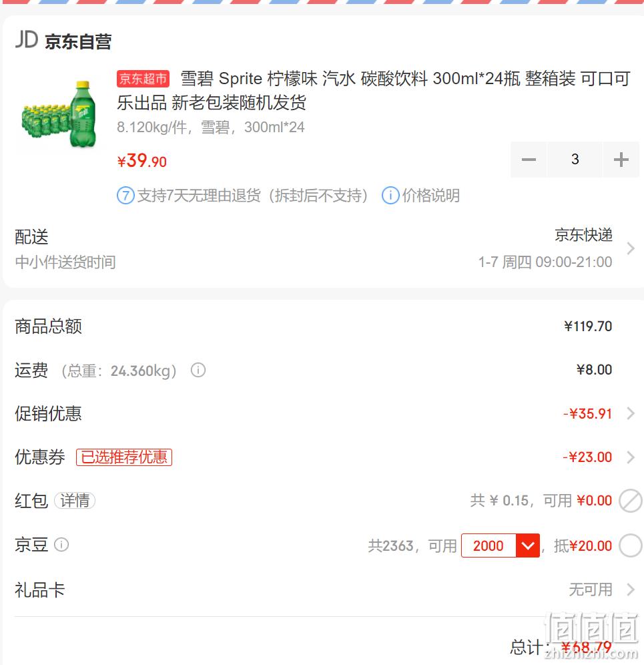The image size is (644, 665).
Task: Click the quantity field showing 3
Action: (575, 160)
